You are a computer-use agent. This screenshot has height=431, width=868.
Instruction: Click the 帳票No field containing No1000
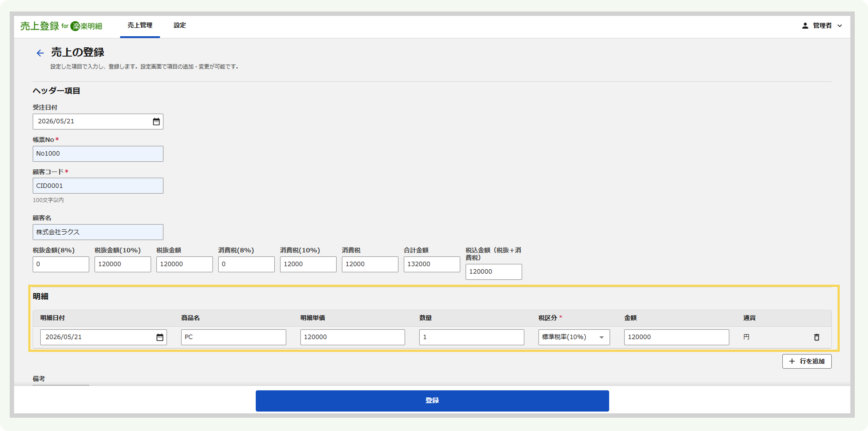click(98, 154)
